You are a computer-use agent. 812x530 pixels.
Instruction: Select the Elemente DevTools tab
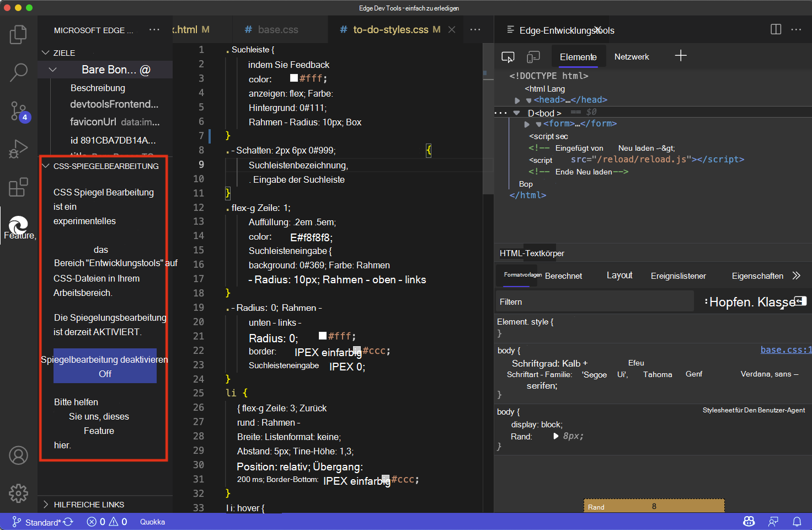pos(578,57)
